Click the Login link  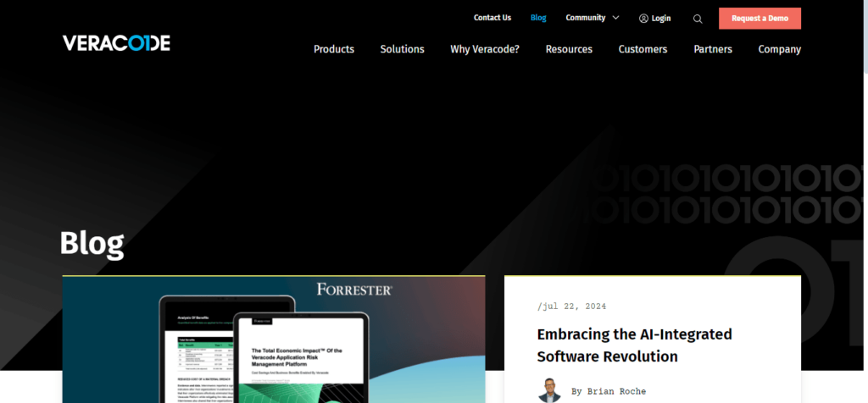tap(661, 19)
